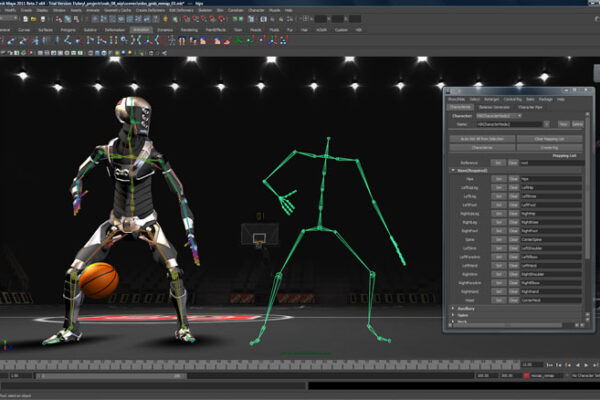Click the green skeleton's hip joint in the viewport

pyautogui.click(x=318, y=229)
